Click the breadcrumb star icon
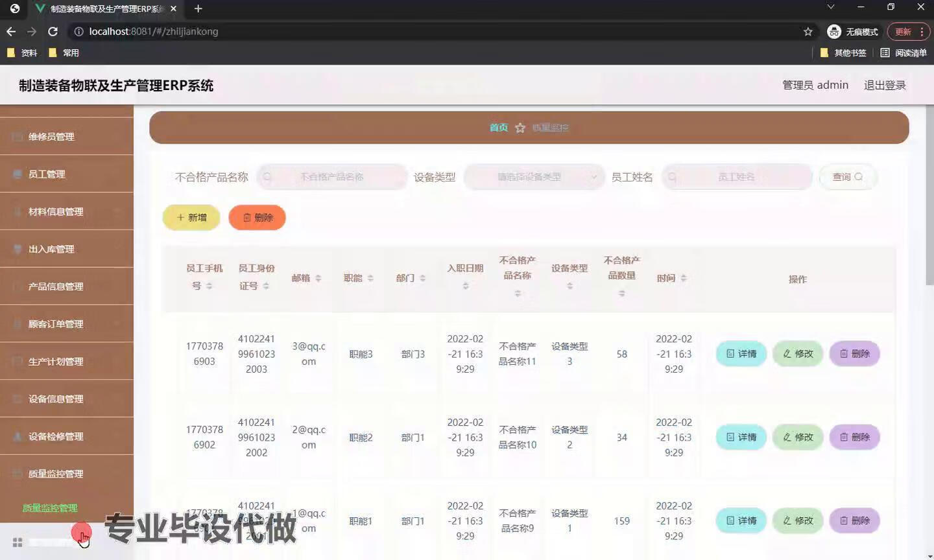Image resolution: width=934 pixels, height=560 pixels. click(x=520, y=128)
